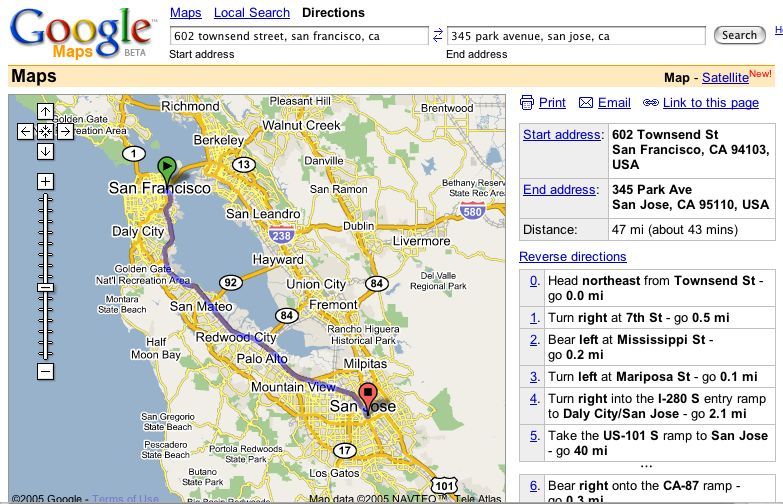This screenshot has height=504, width=783.
Task: Zoom in with the plus button
Action: tap(45, 181)
